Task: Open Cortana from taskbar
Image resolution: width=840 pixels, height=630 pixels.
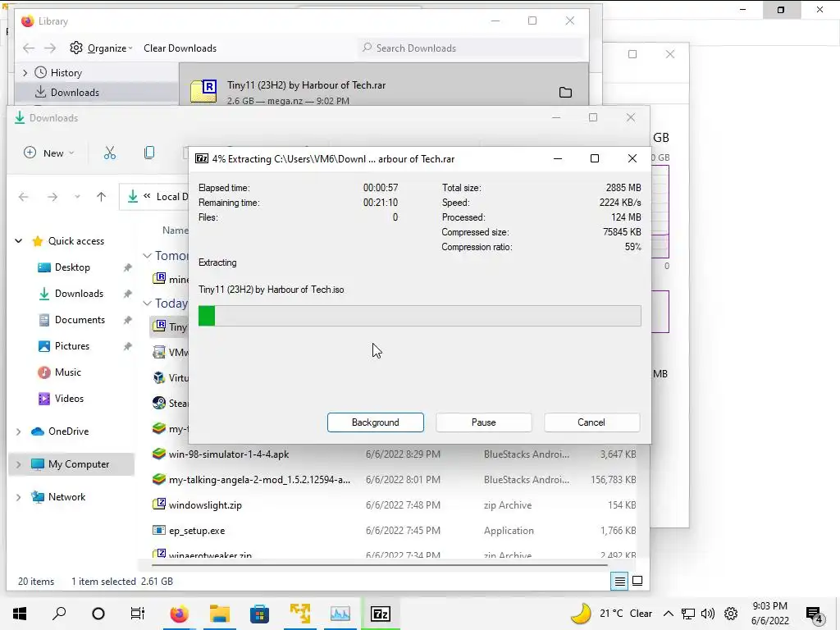Action: coord(98,614)
